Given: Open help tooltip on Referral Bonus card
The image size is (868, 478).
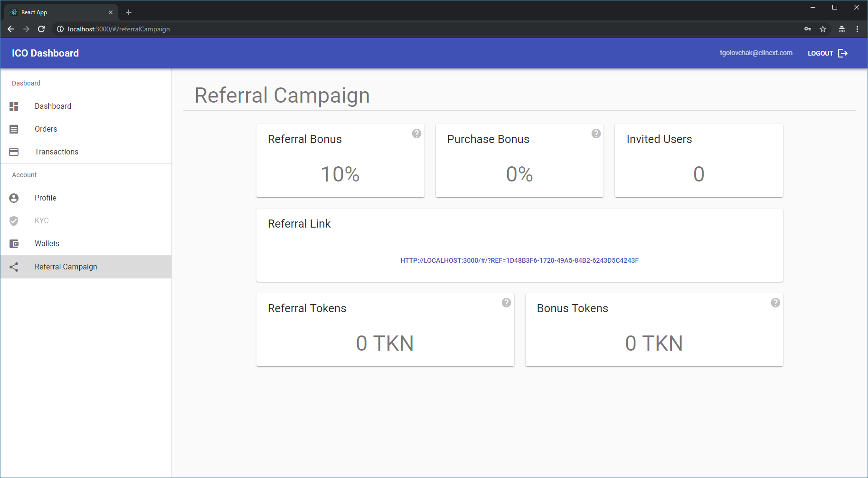Looking at the screenshot, I should click(x=416, y=134).
